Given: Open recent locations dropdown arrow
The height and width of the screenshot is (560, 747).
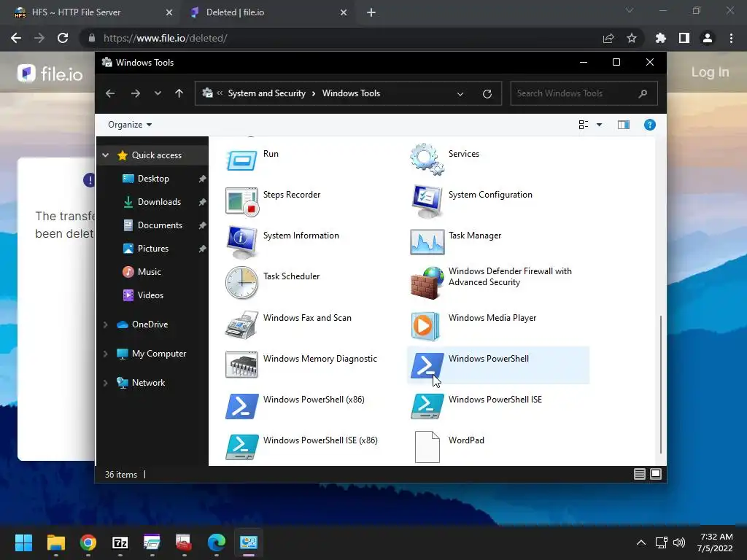Looking at the screenshot, I should pos(158,93).
